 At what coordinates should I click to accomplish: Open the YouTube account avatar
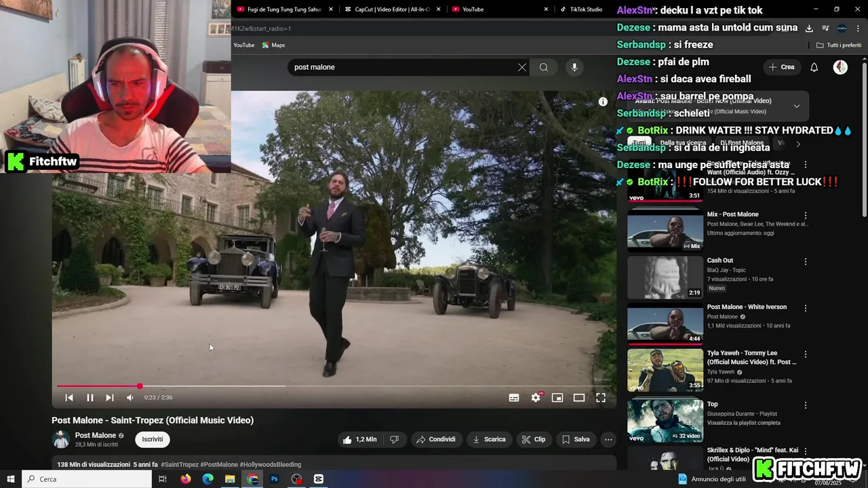(840, 67)
